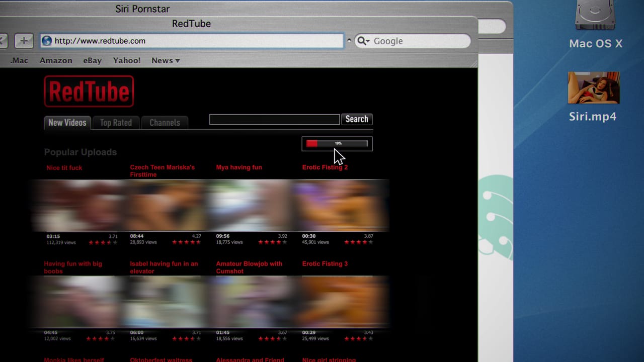Click thumbnail of the 06:00 video

pos(165,302)
